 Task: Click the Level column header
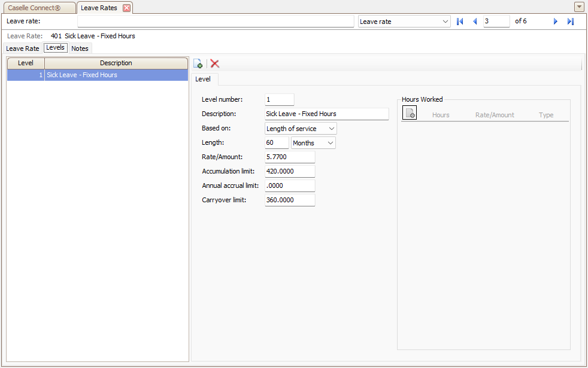[x=26, y=63]
